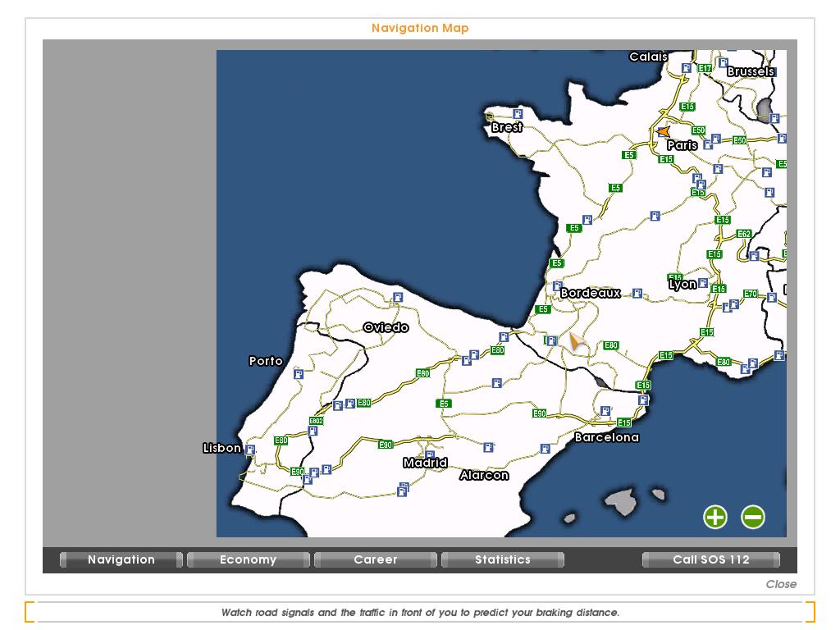Open the Career tab

tap(375, 559)
